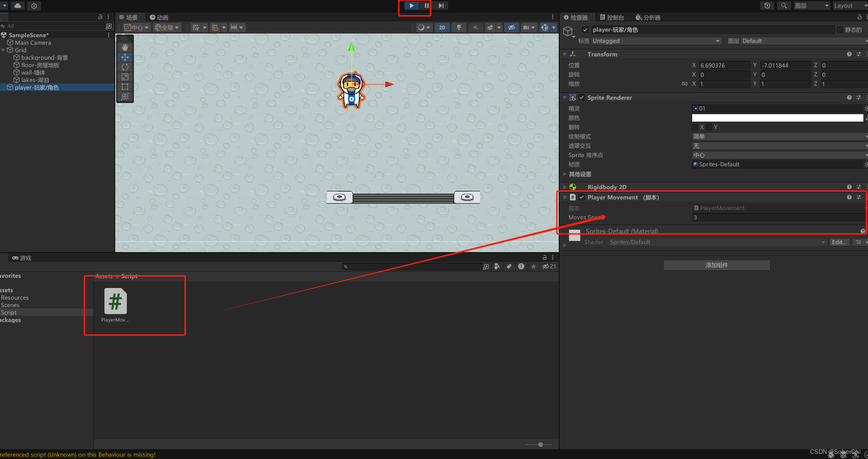Image resolution: width=868 pixels, height=459 pixels.
Task: Collapse the Transform component
Action: pyautogui.click(x=565, y=55)
